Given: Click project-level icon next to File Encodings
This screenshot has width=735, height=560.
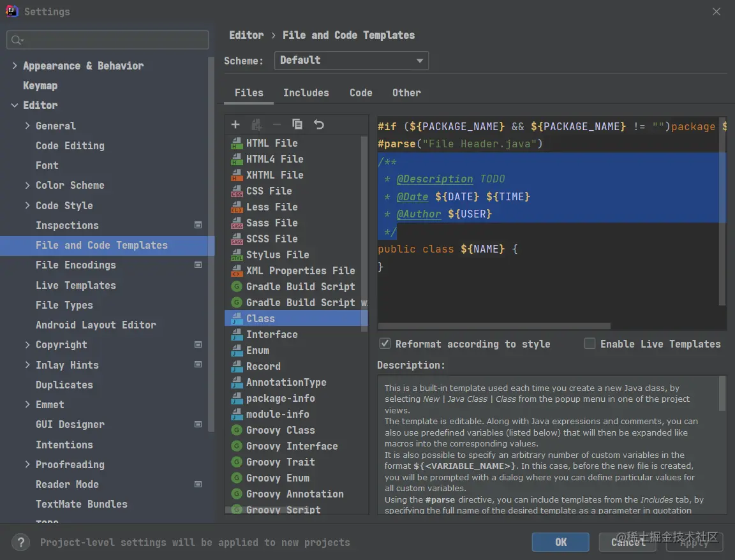Looking at the screenshot, I should 198,265.
